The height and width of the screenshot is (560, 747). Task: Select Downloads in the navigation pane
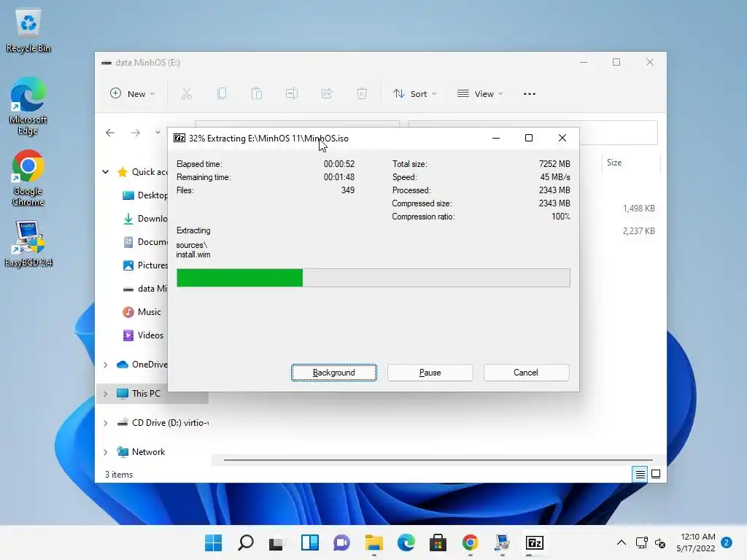[145, 219]
